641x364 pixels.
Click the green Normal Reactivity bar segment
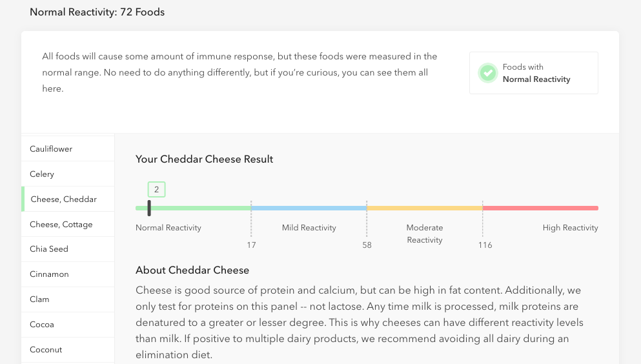(x=194, y=208)
